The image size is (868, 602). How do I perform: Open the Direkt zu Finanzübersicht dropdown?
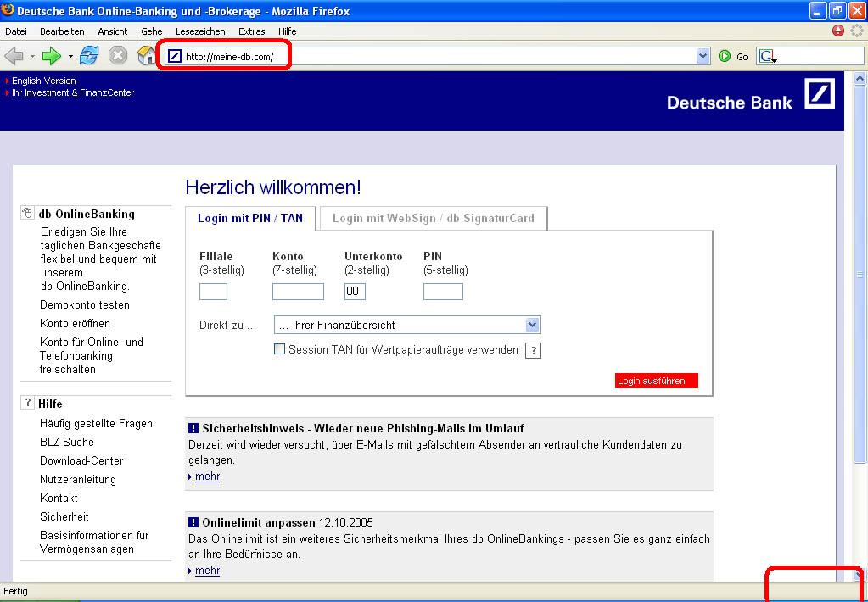[x=407, y=325]
